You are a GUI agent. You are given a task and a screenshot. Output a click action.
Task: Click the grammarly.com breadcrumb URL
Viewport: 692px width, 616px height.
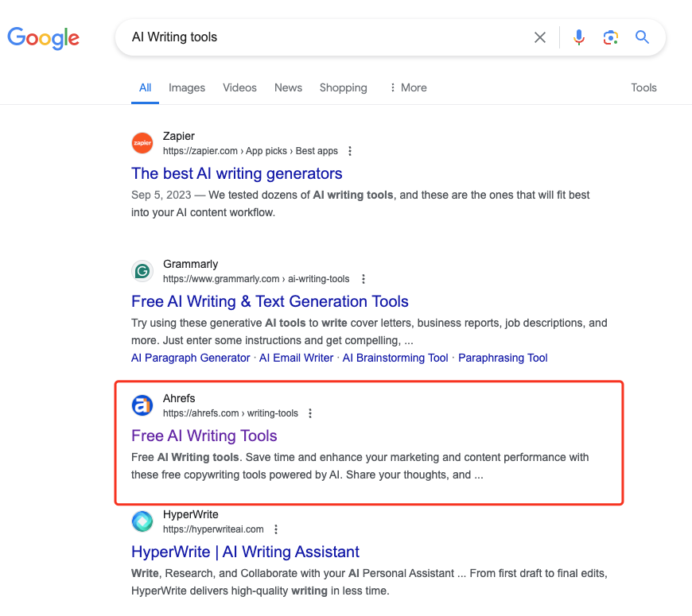pos(256,279)
